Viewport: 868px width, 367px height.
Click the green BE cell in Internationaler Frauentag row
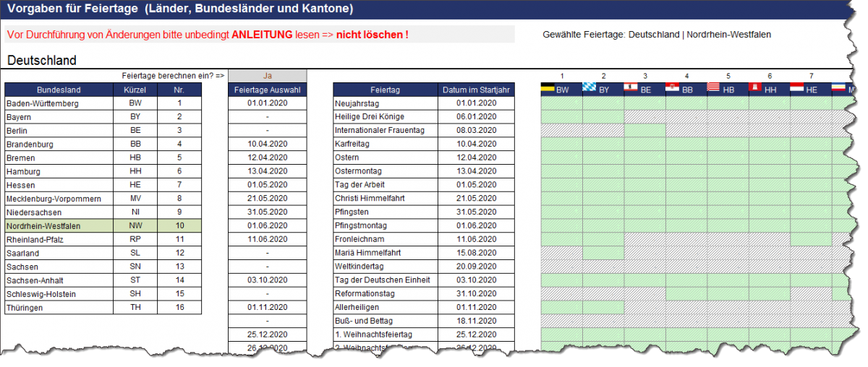click(x=644, y=131)
